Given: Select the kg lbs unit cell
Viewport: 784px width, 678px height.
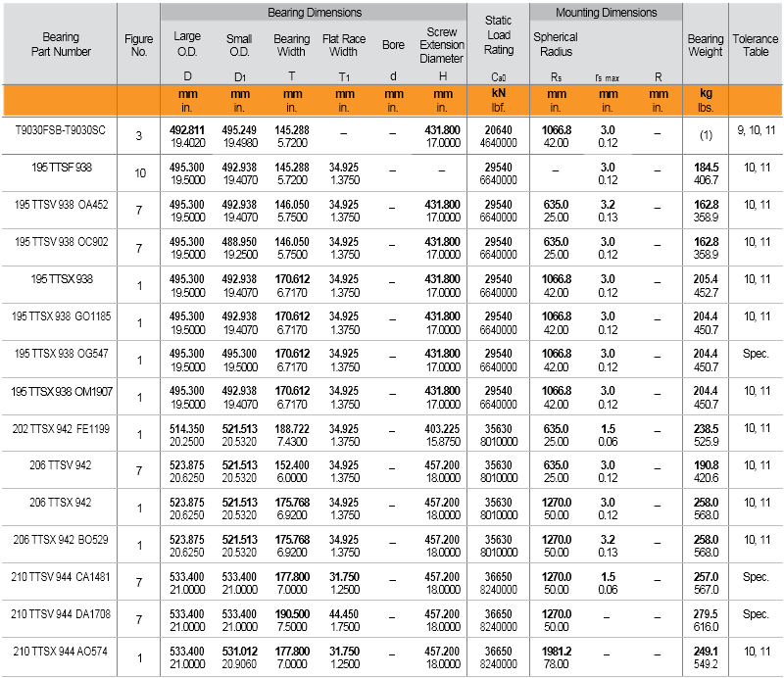Looking at the screenshot, I should point(705,100).
